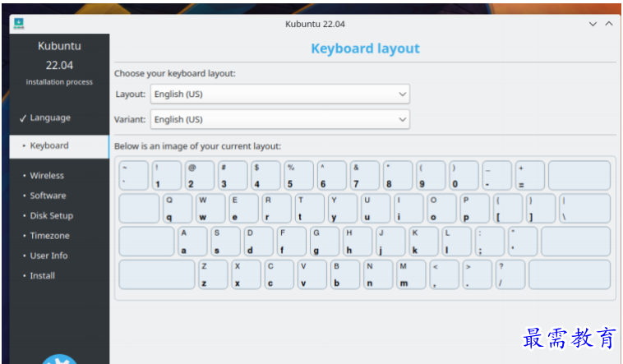Click the L key in layout preview
The image size is (623, 364).
(x=456, y=242)
